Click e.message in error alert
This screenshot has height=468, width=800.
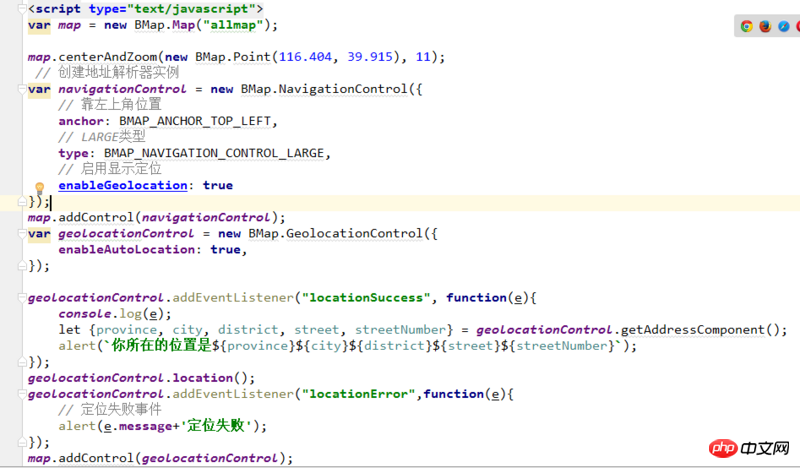[x=138, y=426]
